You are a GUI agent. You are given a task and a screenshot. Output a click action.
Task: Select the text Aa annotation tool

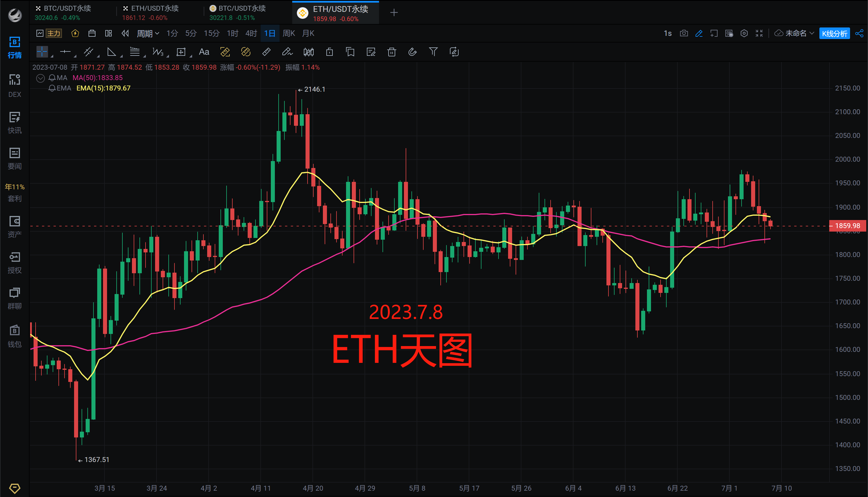[x=204, y=52]
